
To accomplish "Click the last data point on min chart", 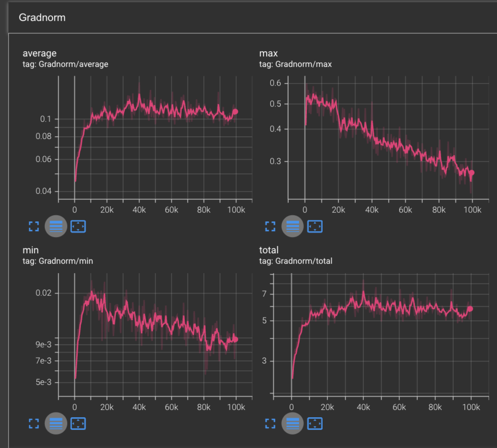I will point(235,339).
